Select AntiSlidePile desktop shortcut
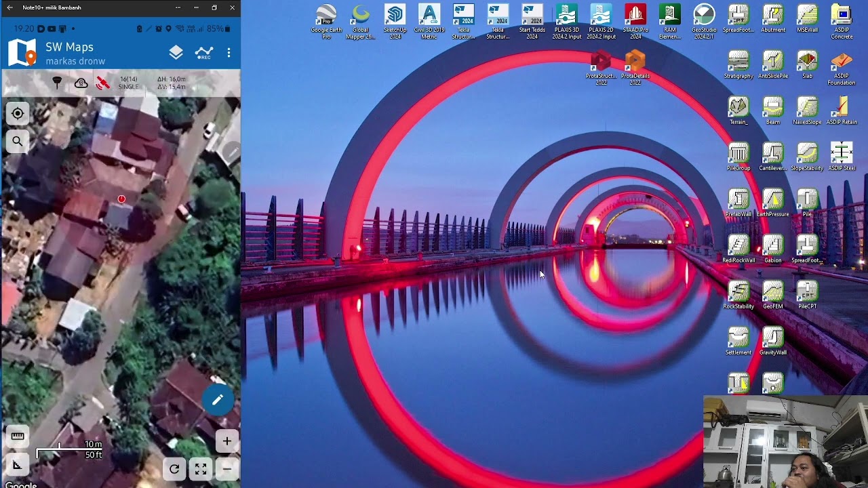Image resolution: width=868 pixels, height=488 pixels. (x=773, y=65)
